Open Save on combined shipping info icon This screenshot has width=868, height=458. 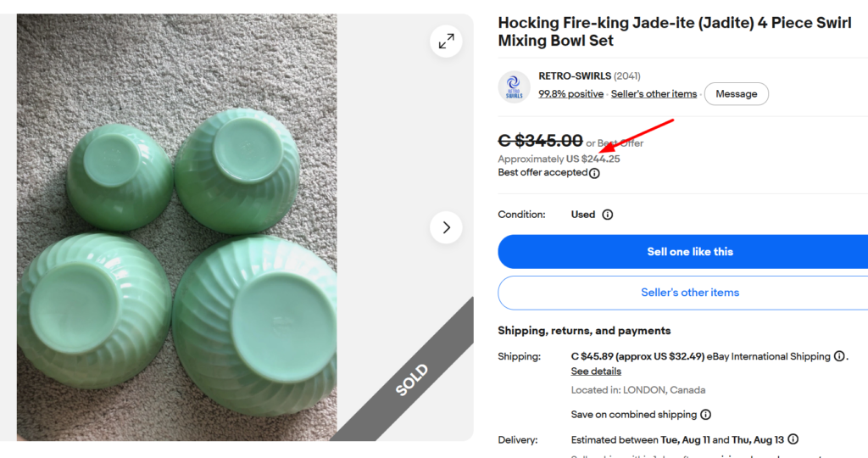(x=706, y=414)
